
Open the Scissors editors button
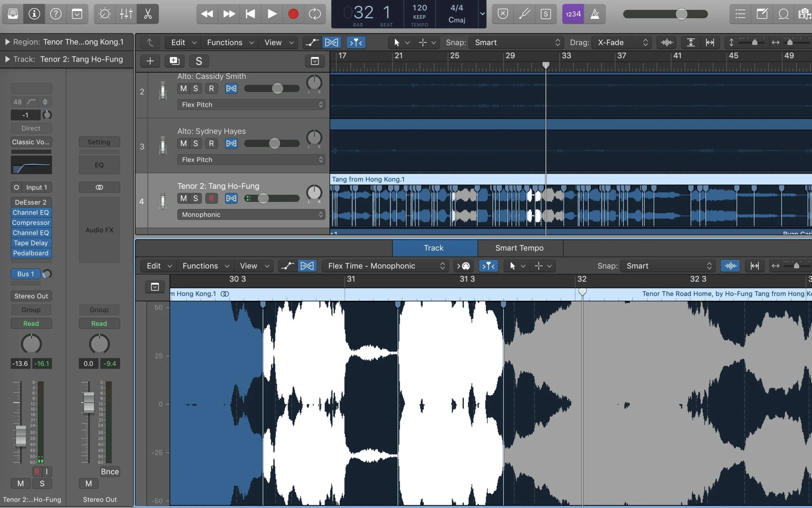[x=147, y=14]
